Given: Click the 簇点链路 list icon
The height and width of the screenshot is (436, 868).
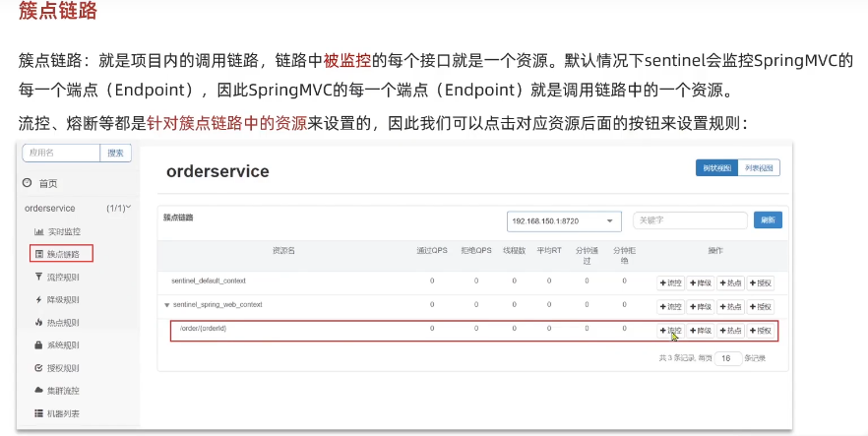Looking at the screenshot, I should pos(38,254).
